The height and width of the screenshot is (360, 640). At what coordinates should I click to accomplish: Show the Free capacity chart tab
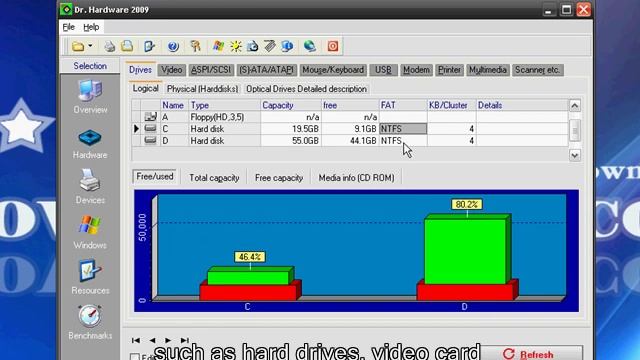(279, 178)
